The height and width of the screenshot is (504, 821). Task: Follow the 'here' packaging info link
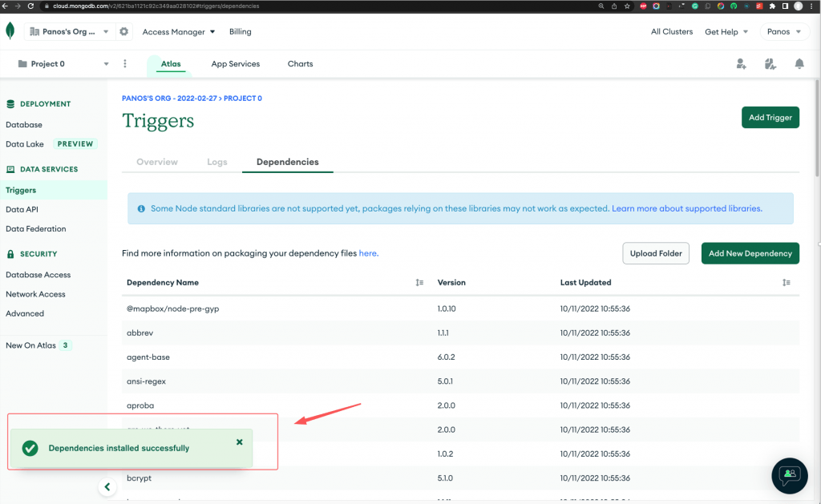[x=367, y=253]
